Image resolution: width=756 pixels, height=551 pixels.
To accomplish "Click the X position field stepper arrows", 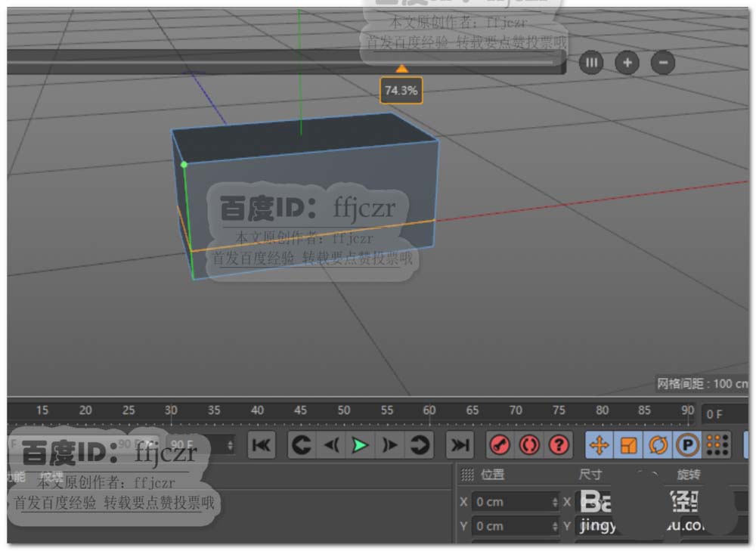I will (554, 503).
